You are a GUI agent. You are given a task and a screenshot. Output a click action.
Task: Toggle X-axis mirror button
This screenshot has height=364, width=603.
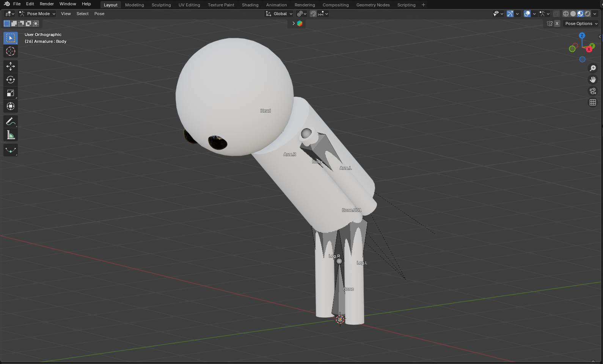(x=557, y=24)
